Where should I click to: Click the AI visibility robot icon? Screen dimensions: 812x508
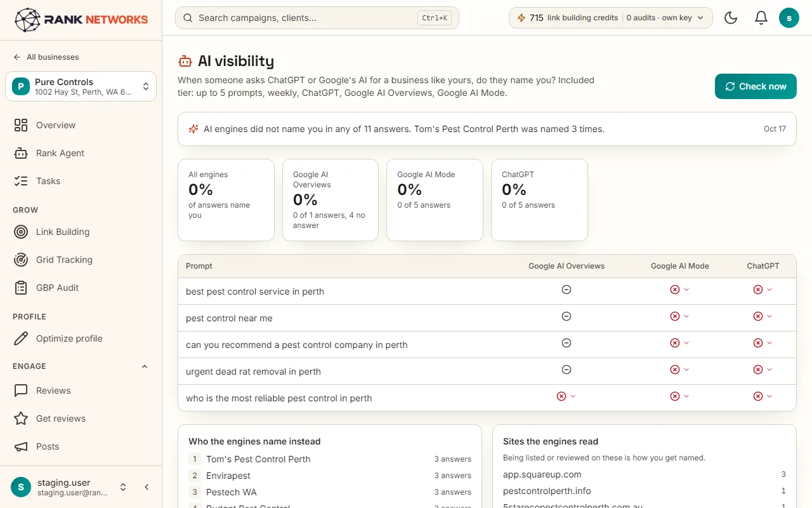point(185,61)
